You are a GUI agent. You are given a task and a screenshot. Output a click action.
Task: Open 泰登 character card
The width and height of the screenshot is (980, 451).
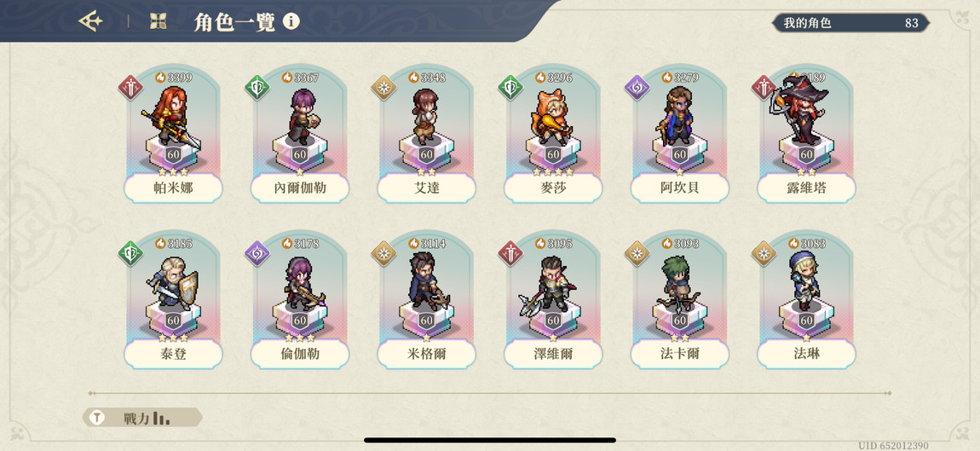(x=173, y=299)
